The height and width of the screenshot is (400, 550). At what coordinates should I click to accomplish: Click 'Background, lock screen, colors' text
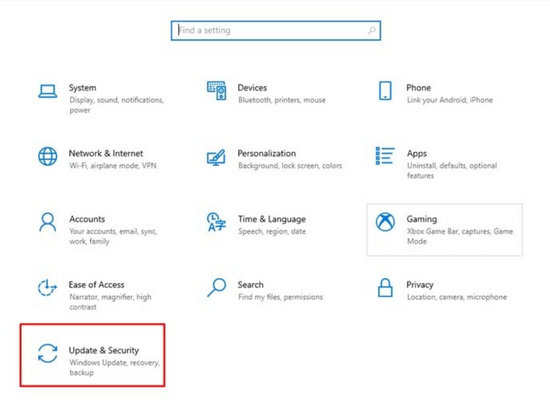[290, 166]
